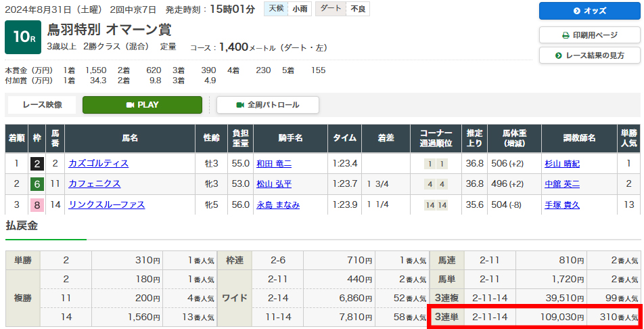Click the time 1:23.4 cell
This screenshot has width=644, height=329.
[x=345, y=164]
